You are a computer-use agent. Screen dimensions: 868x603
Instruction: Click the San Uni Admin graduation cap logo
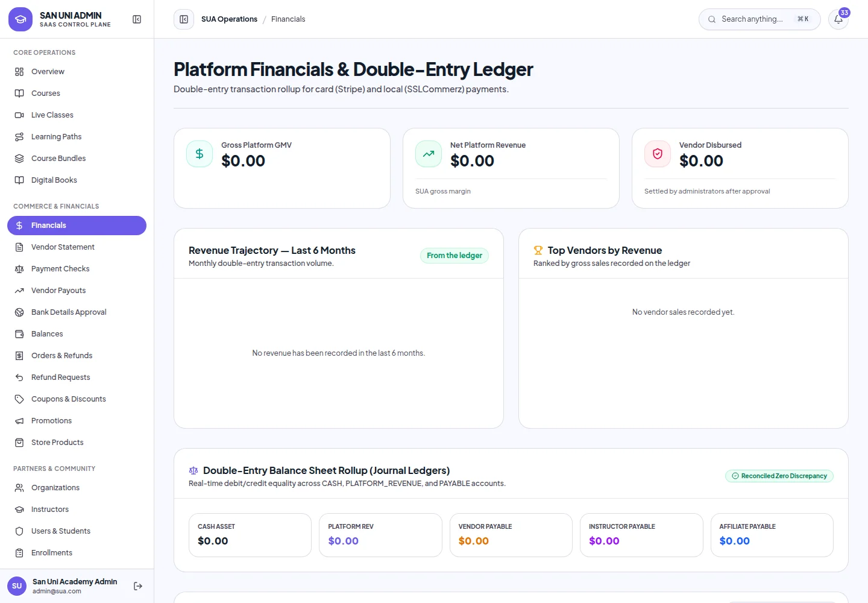point(20,19)
